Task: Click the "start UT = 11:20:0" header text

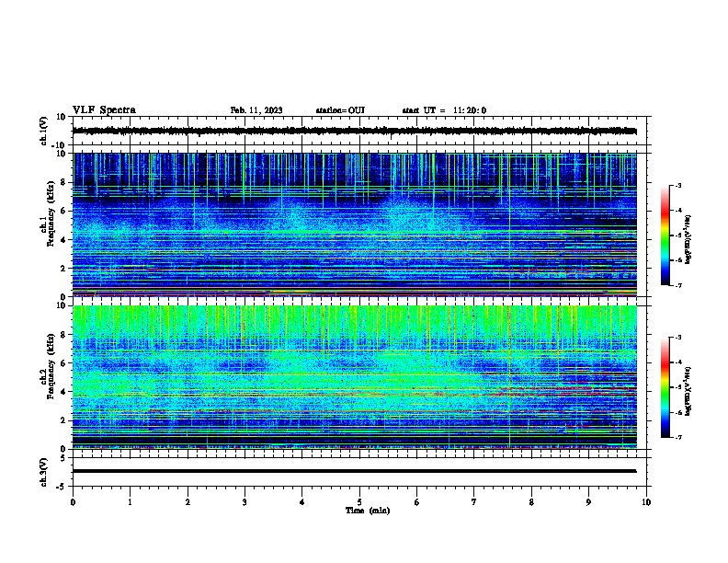Action: click(x=444, y=110)
